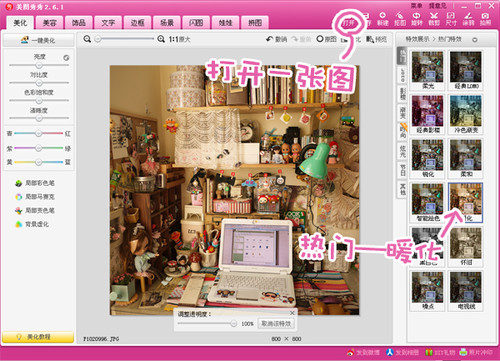Viewport: 500px width, 361px height.
Task: Click the 旋转 rotate tool
Action: pos(417,19)
